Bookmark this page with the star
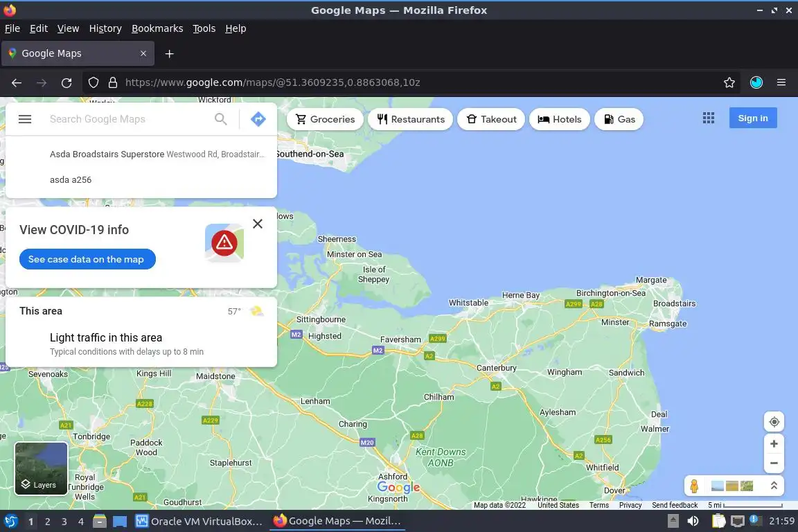Viewport: 798px width, 532px height. pyautogui.click(x=729, y=82)
